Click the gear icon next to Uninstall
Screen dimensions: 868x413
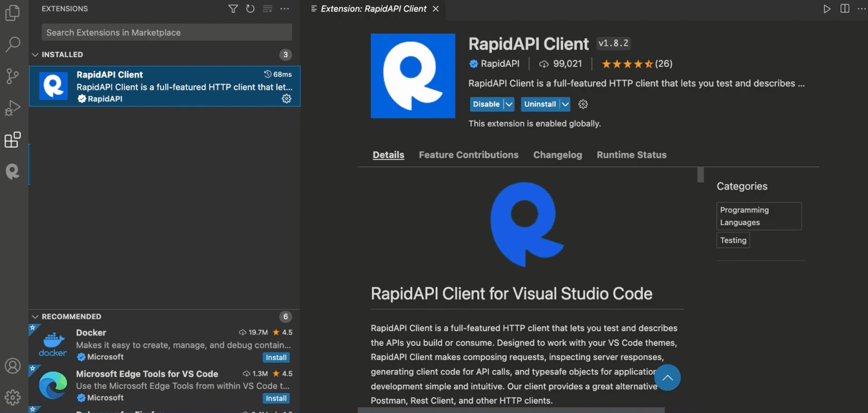point(583,104)
